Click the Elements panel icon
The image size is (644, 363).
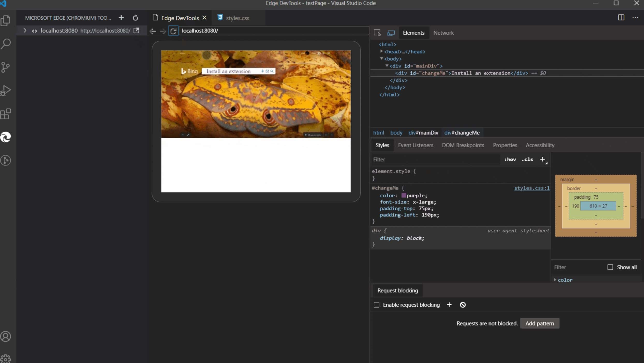point(413,33)
